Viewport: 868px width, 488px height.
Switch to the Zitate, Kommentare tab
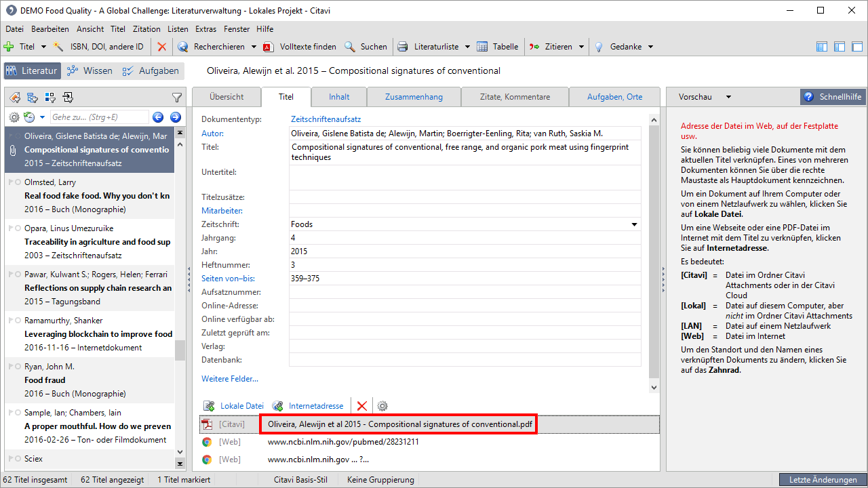(515, 97)
